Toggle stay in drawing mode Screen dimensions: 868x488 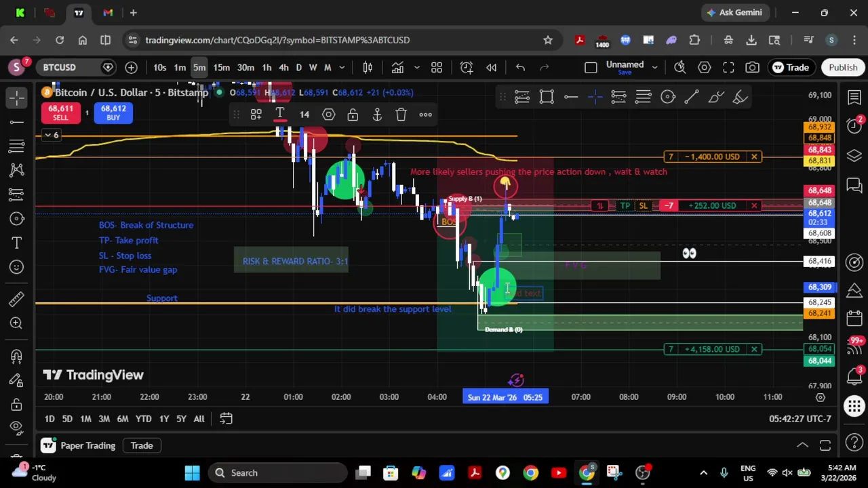click(x=17, y=380)
